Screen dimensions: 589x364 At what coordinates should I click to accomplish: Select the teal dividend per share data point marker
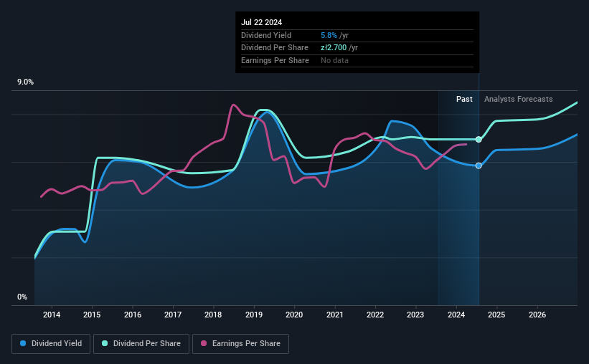(479, 140)
